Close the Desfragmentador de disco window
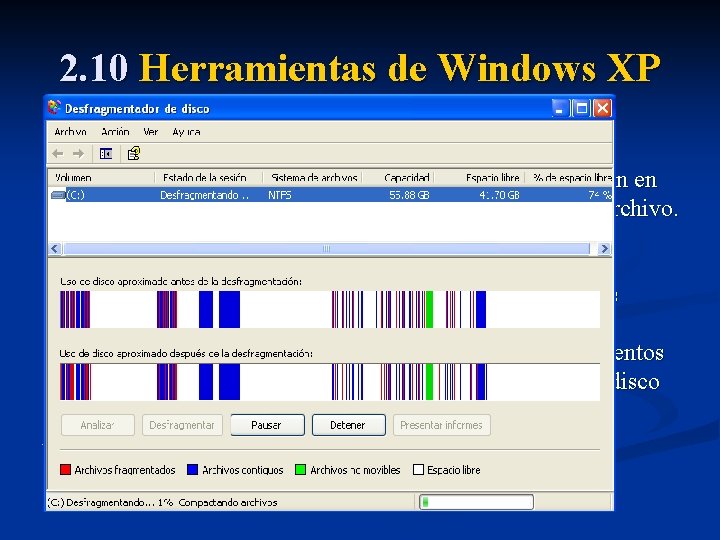 pyautogui.click(x=602, y=109)
